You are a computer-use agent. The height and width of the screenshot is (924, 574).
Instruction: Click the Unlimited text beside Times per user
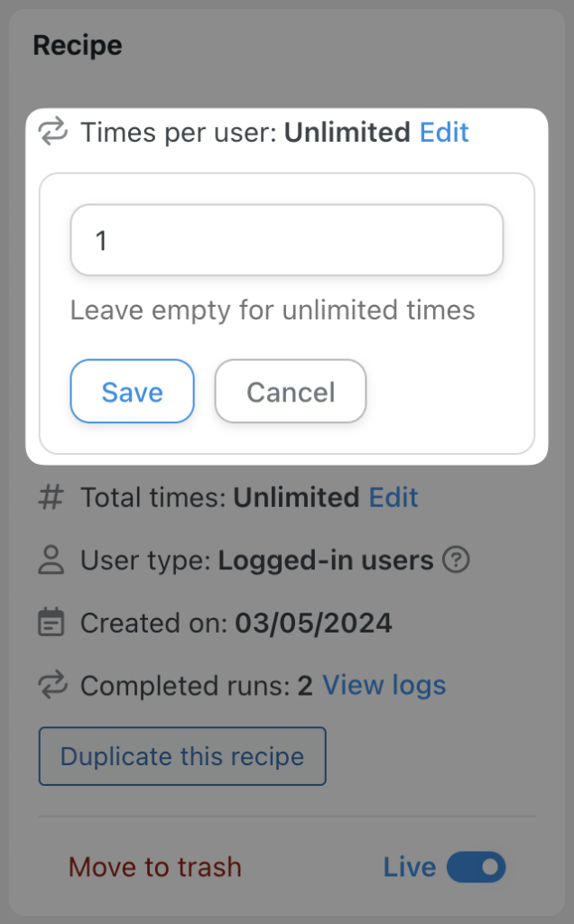[x=347, y=132]
